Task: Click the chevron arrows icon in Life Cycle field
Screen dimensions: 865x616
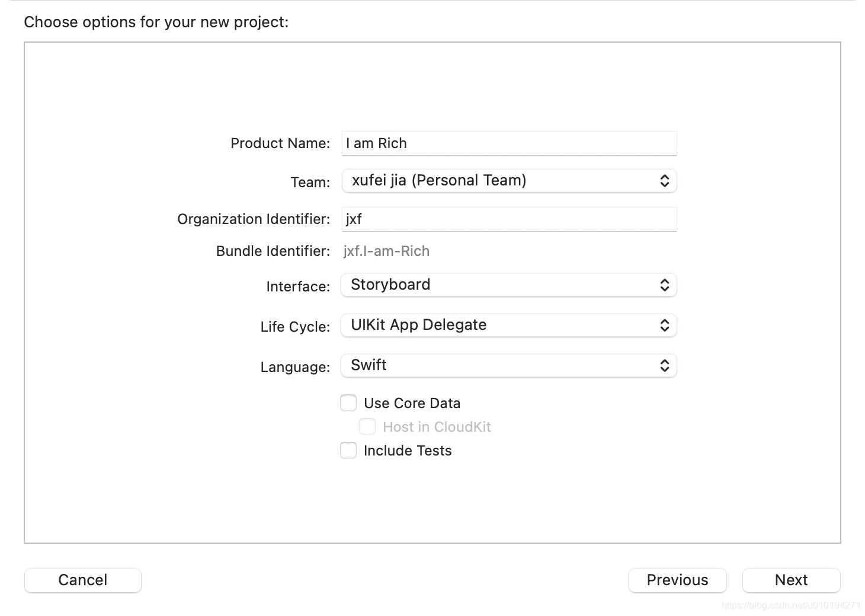Action: pos(664,325)
